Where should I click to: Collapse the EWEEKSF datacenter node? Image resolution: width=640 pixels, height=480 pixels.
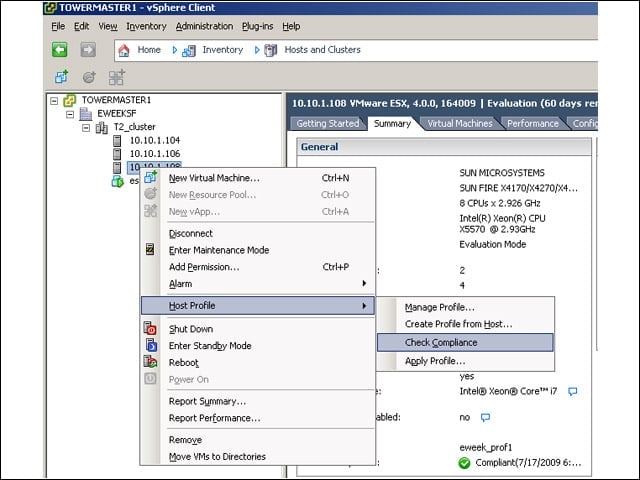click(70, 114)
